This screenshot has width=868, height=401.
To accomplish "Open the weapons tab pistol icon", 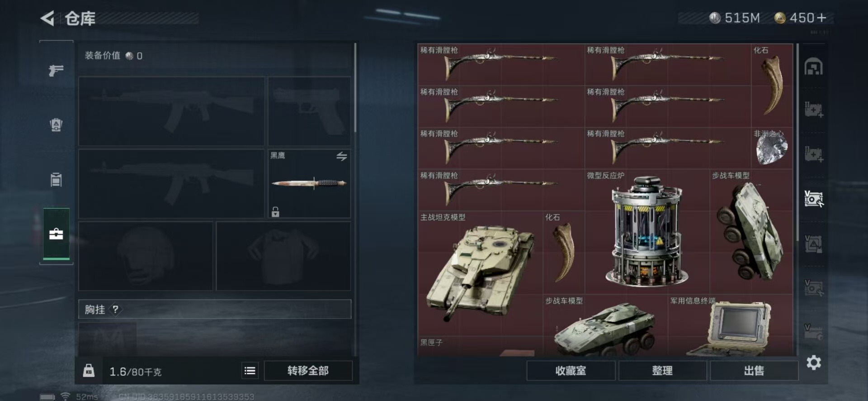I will click(56, 70).
